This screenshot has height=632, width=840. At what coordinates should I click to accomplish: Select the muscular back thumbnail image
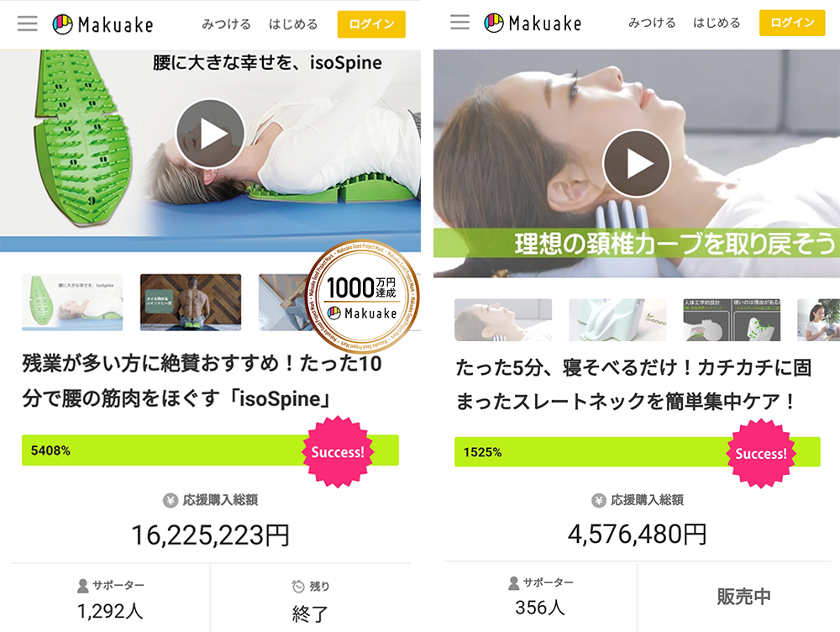tap(191, 303)
